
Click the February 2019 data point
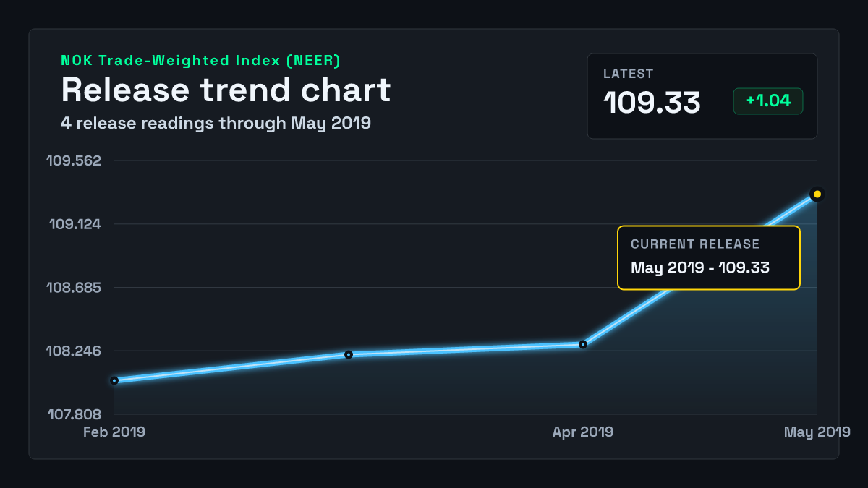point(114,380)
